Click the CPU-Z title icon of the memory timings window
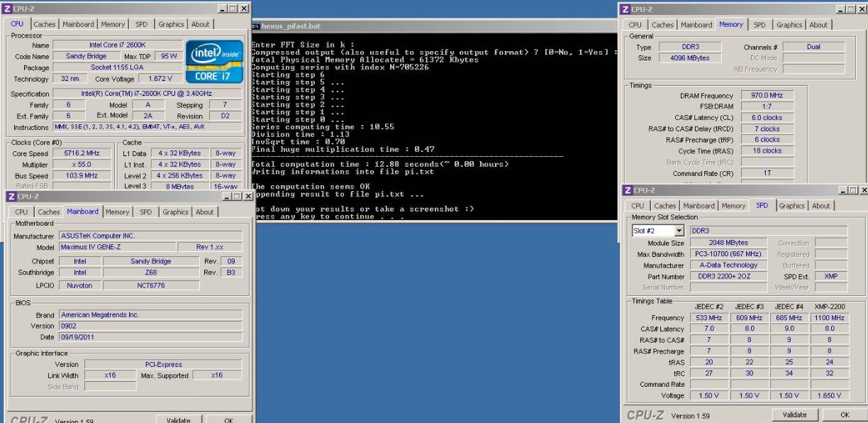 [625, 9]
